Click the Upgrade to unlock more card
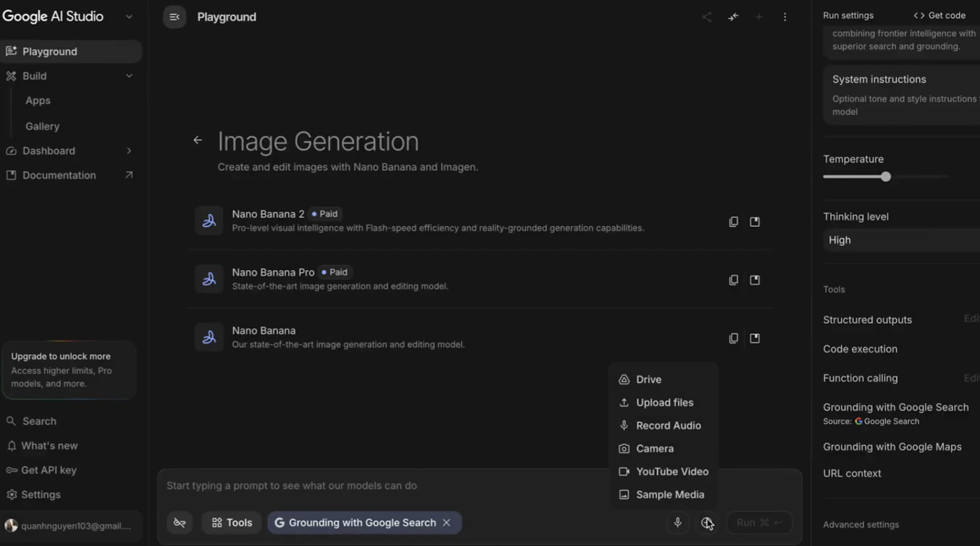This screenshot has width=980, height=546. 69,370
